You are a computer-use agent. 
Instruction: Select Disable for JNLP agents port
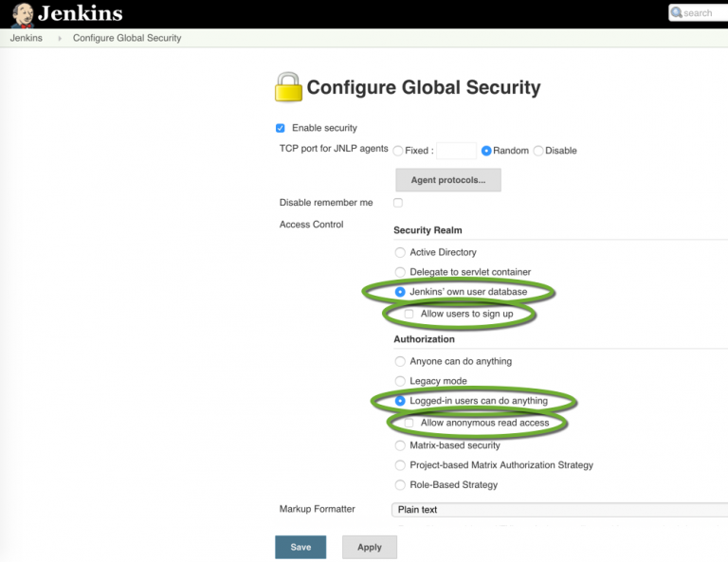pyautogui.click(x=538, y=151)
